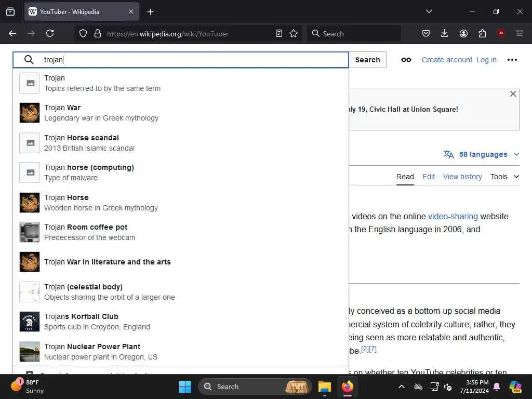Click the Firefox toolbar Search box

tap(354, 33)
